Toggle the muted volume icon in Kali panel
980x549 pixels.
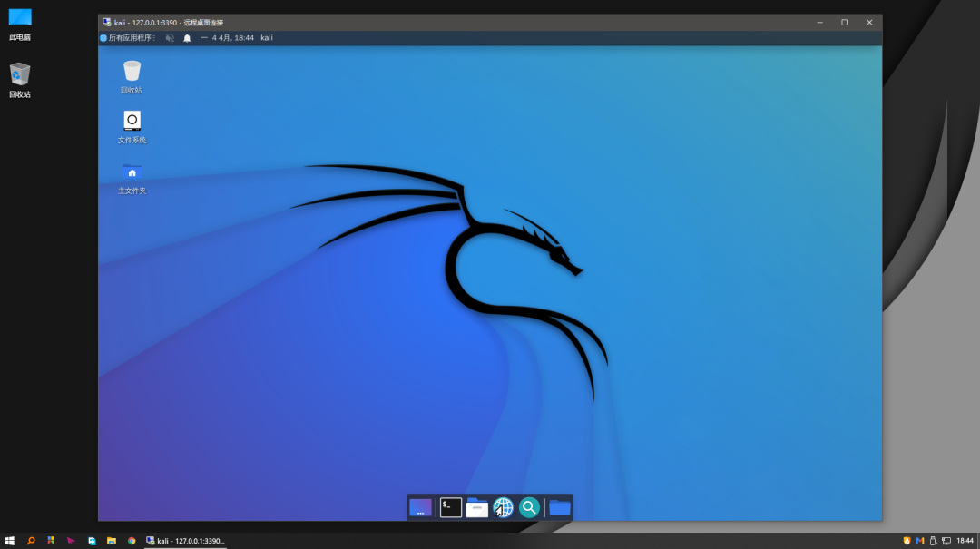pos(170,38)
